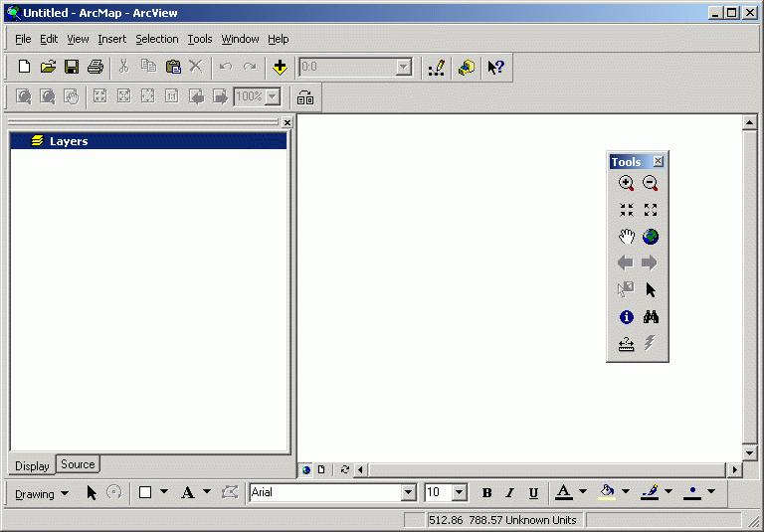Toggle bold text formatting
Image resolution: width=764 pixels, height=532 pixels.
point(486,493)
